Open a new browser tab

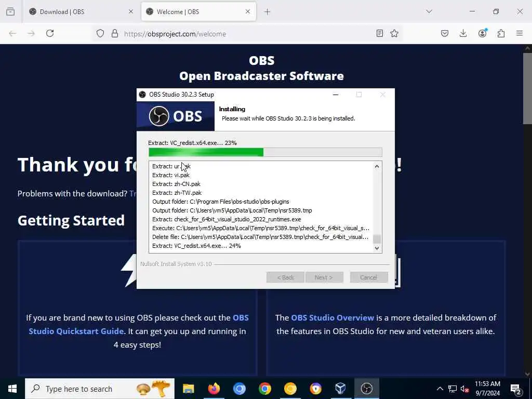point(268,12)
